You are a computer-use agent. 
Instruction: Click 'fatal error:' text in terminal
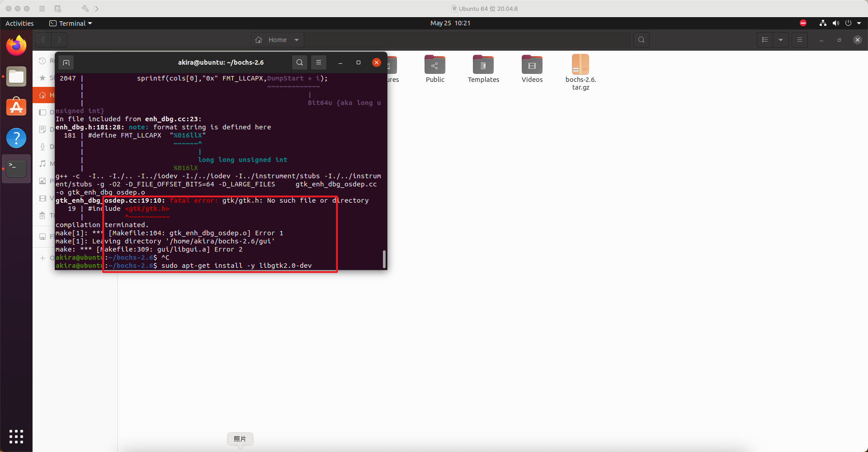pyautogui.click(x=193, y=200)
